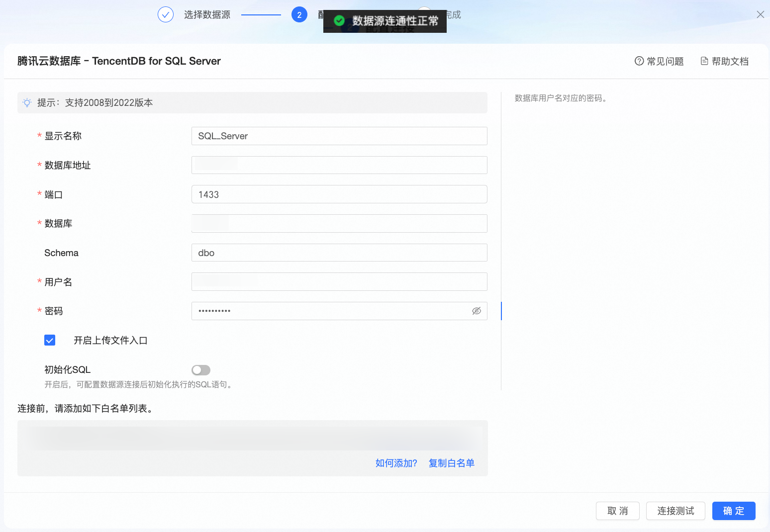This screenshot has height=532, width=770.
Task: Focus the 用户名 input field
Action: tap(339, 282)
